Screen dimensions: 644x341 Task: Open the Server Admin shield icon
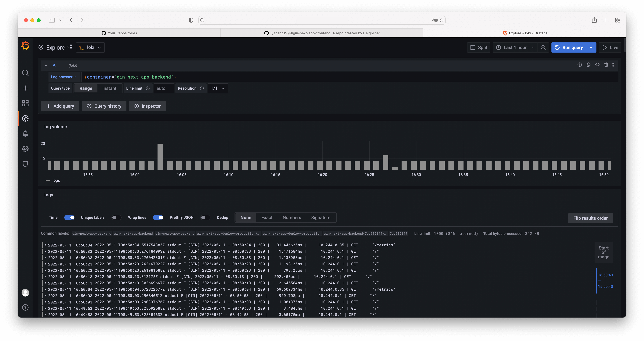coord(25,164)
